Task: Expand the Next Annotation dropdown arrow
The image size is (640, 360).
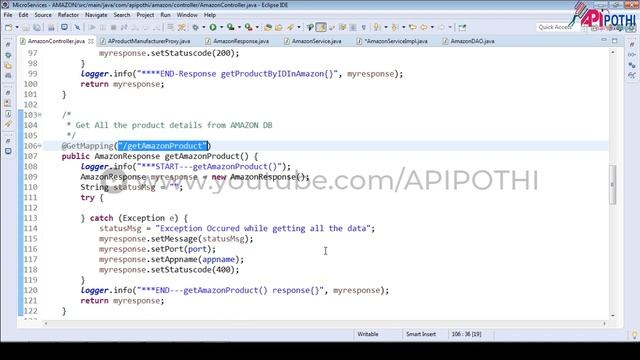Action: pyautogui.click(x=386, y=27)
